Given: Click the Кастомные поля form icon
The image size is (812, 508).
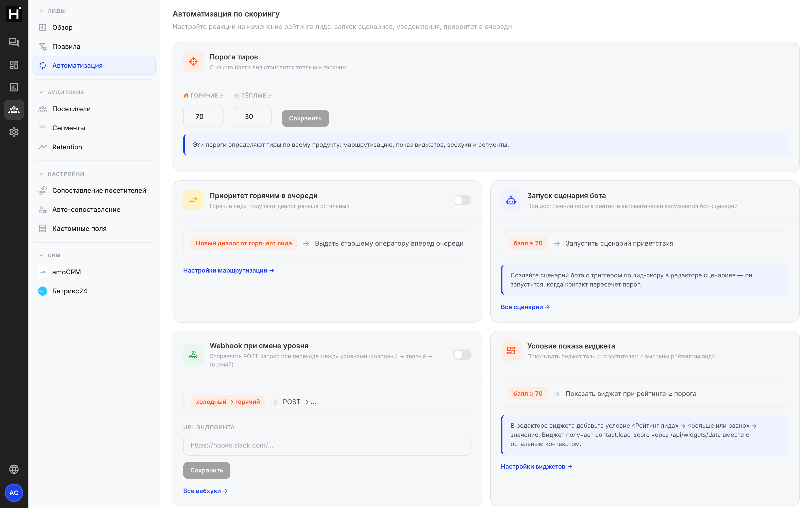Looking at the screenshot, I should pyautogui.click(x=43, y=228).
